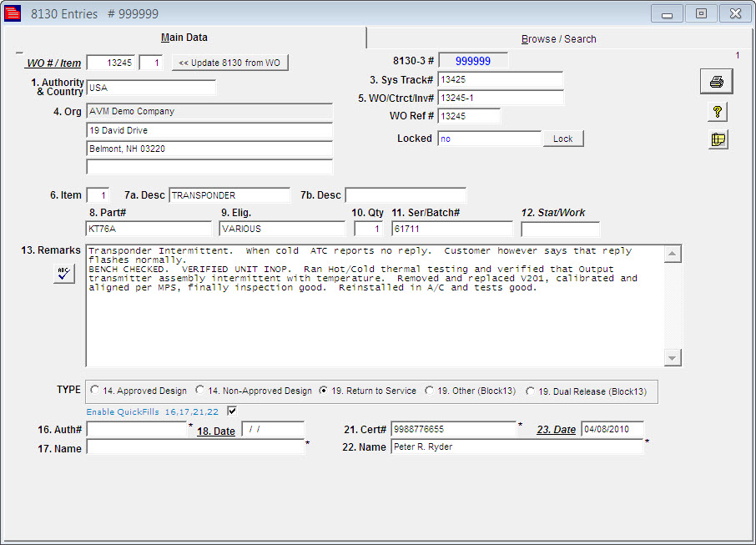Open the Main Data tab

coord(184,38)
